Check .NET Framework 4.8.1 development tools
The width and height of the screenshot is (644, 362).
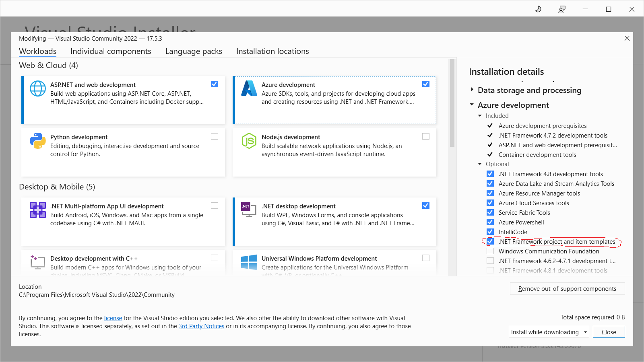coord(490,270)
